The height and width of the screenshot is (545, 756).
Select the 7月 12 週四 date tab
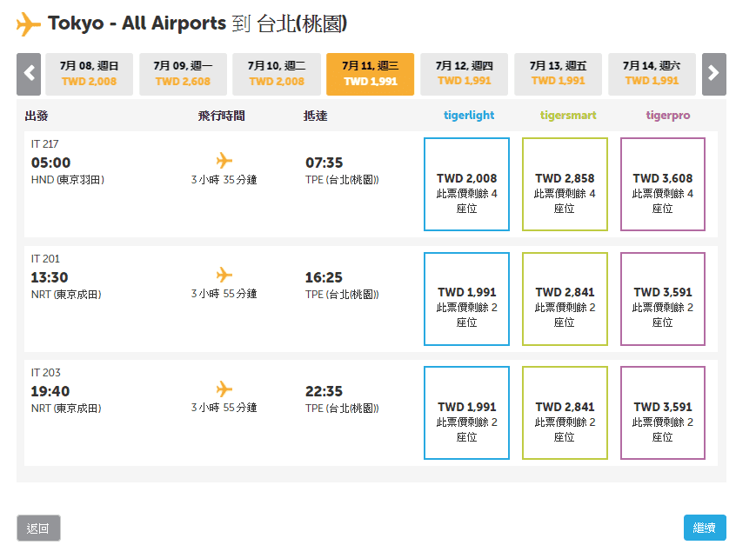point(464,74)
